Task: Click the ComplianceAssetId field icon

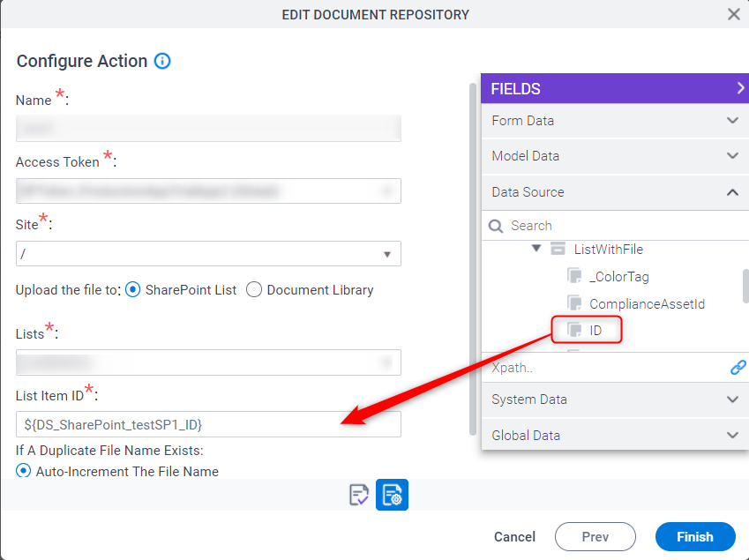Action: coord(574,304)
